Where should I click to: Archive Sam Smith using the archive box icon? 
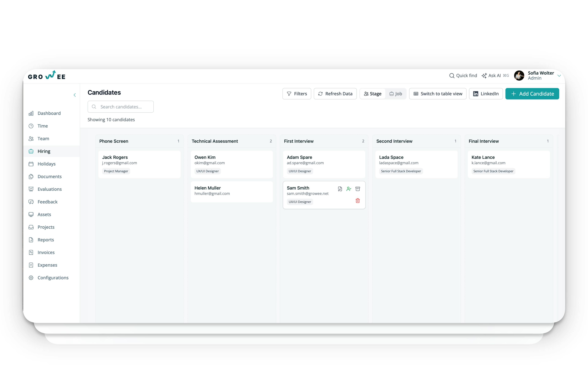[358, 189]
